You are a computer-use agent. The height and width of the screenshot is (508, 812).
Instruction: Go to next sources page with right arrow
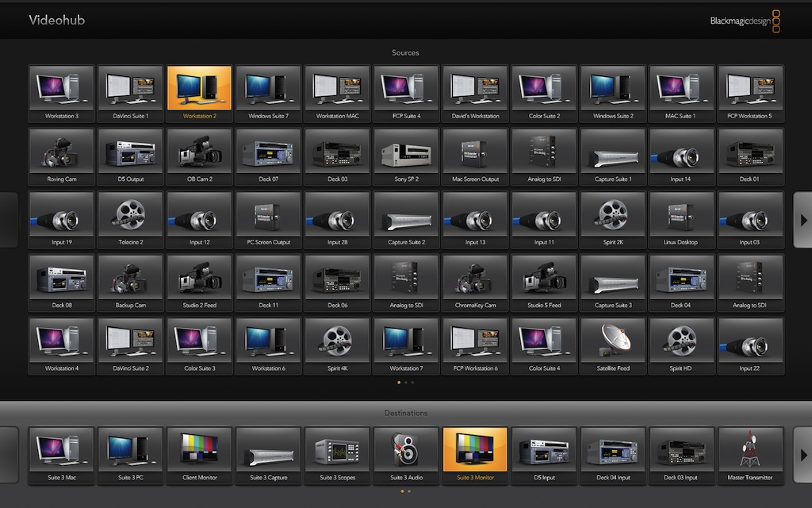coord(802,219)
